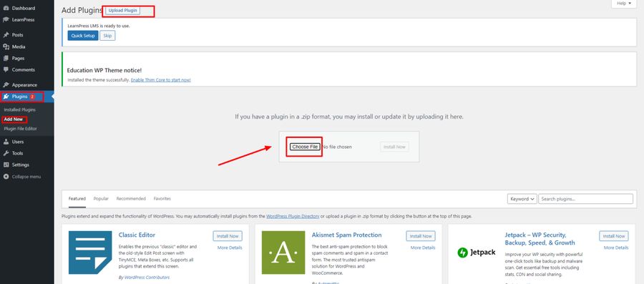Viewport: 644px width, 284px height.
Task: Open Pages in the sidebar
Action: (18, 58)
